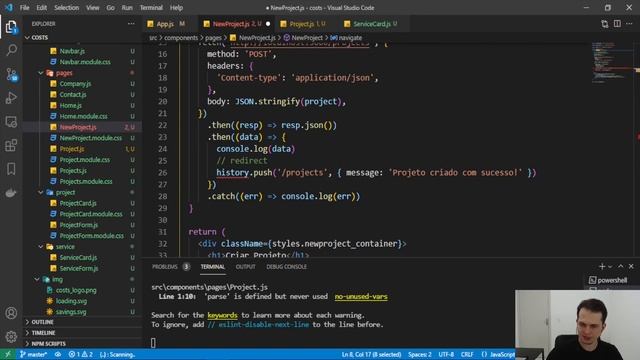Screen dimensions: 640x360
Task: Close the terminal panel
Action: tap(631, 267)
